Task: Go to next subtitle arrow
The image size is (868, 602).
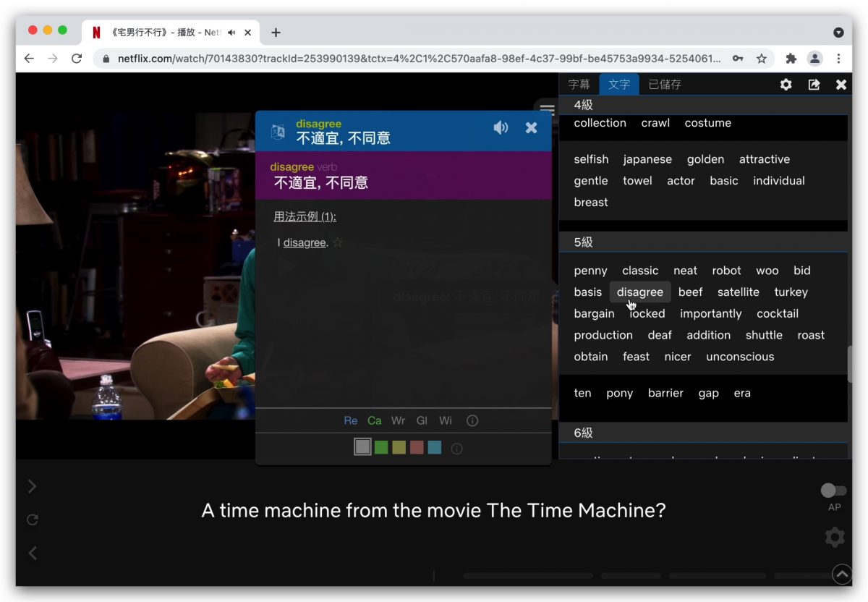Action: (32, 486)
